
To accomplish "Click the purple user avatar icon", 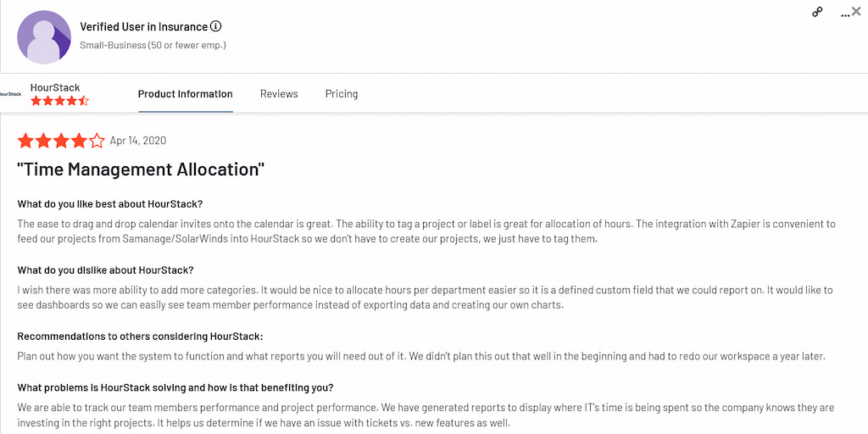I will [x=42, y=37].
